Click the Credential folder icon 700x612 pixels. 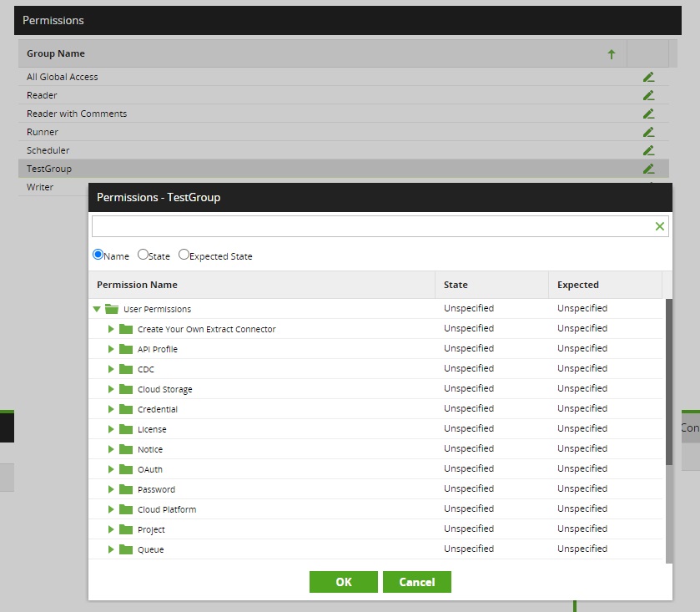pyautogui.click(x=126, y=409)
